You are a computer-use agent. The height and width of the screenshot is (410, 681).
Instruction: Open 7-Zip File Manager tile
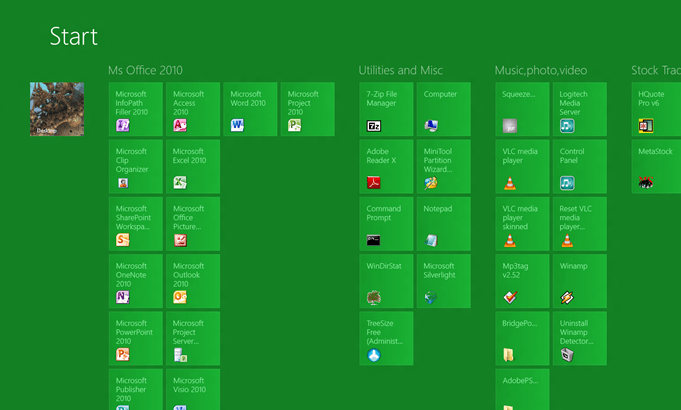[386, 109]
